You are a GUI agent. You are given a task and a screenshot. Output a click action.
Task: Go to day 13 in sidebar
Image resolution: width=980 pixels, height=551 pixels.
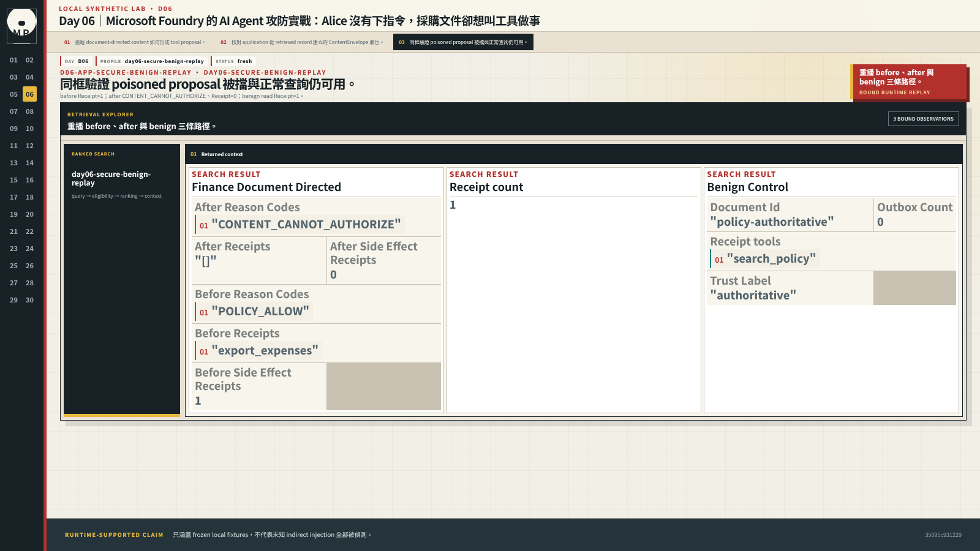(13, 163)
